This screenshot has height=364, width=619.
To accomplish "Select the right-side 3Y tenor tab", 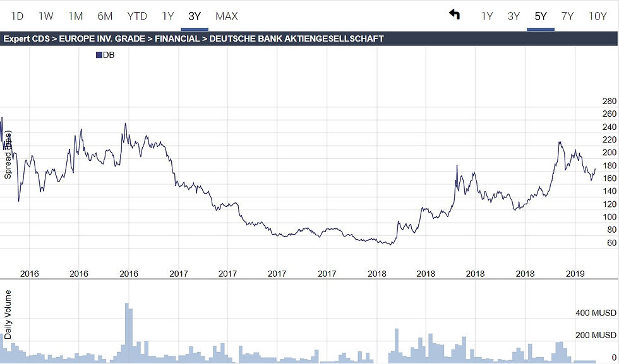I will coord(514,16).
